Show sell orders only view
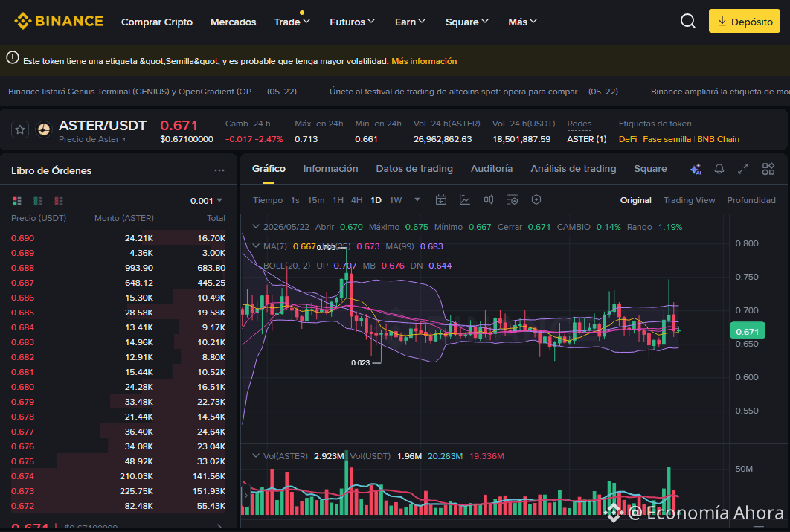Viewport: 790px width, 532px height. (59, 201)
